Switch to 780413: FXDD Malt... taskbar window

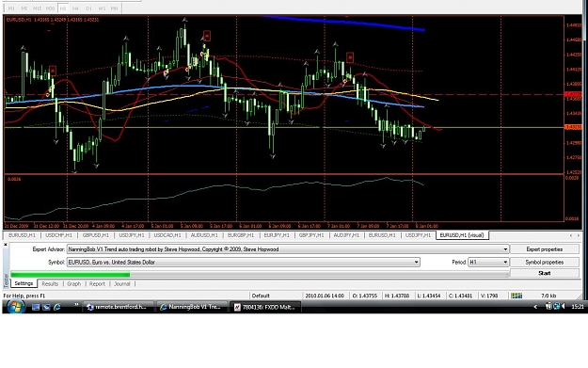(x=265, y=307)
